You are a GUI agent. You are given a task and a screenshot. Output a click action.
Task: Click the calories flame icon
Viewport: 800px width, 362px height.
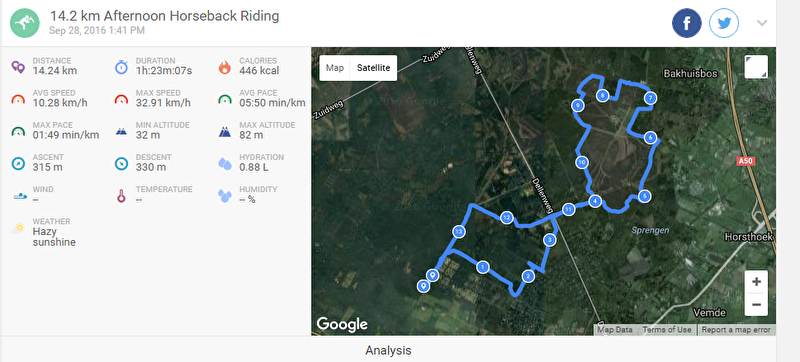point(224,67)
